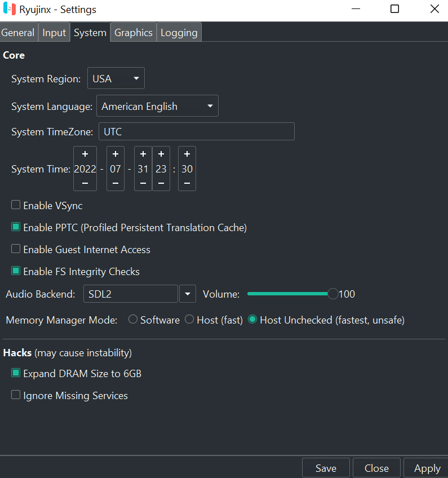448x478 pixels.
Task: Click the minutes value 30
Action: pyautogui.click(x=187, y=169)
